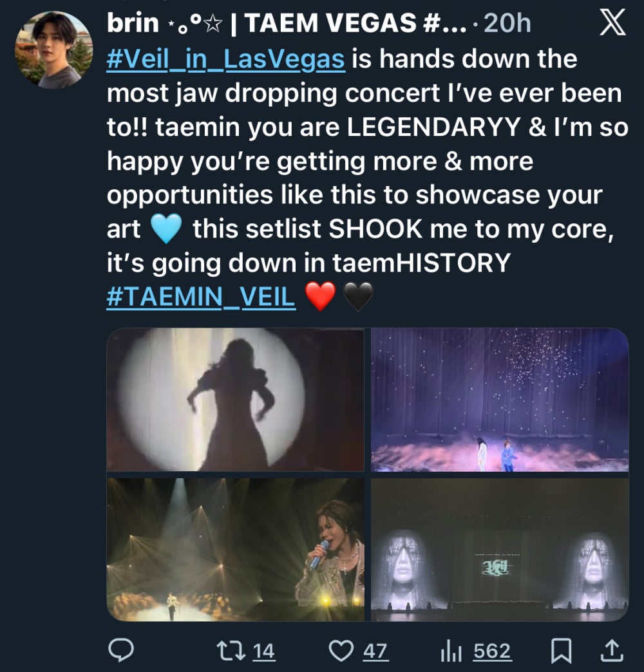
Task: Bookmark this post
Action: pos(561,651)
